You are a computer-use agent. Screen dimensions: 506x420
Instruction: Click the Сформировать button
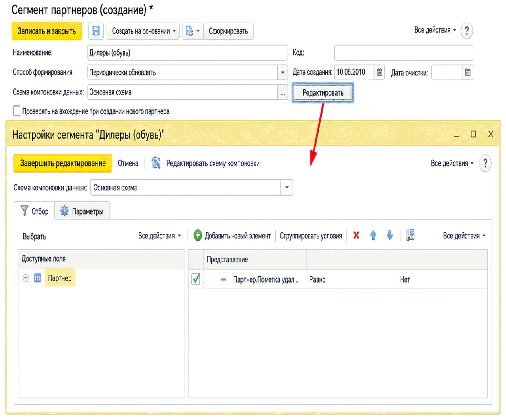(228, 31)
